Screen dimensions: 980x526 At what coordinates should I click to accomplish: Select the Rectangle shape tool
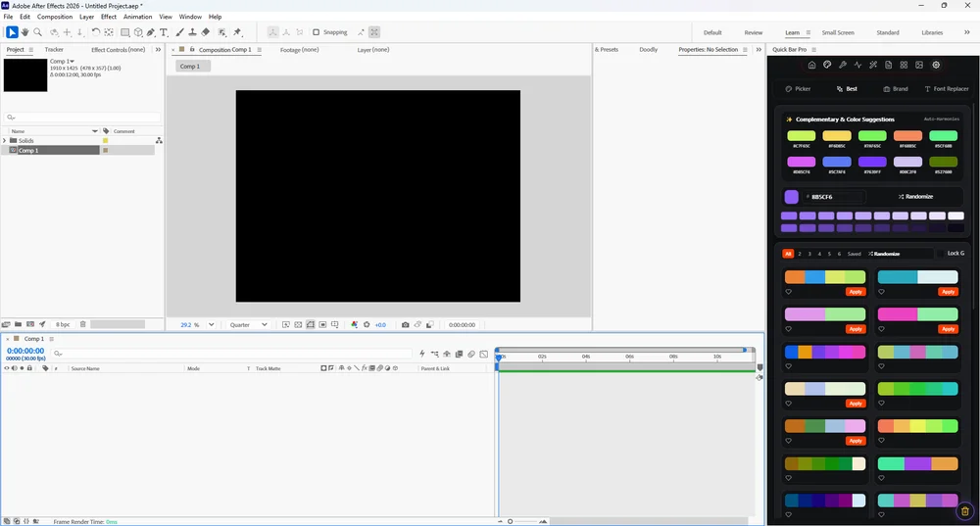click(125, 32)
